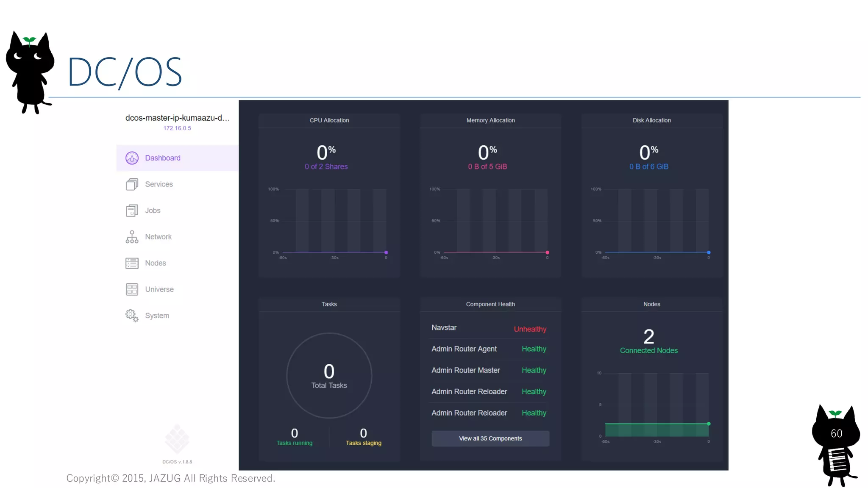The width and height of the screenshot is (868, 488).
Task: Click the System gears icon
Action: pyautogui.click(x=132, y=316)
